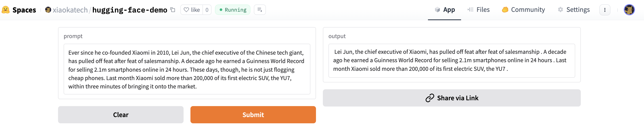Click inside the output text area
This screenshot has height=136, width=644.
pyautogui.click(x=451, y=61)
